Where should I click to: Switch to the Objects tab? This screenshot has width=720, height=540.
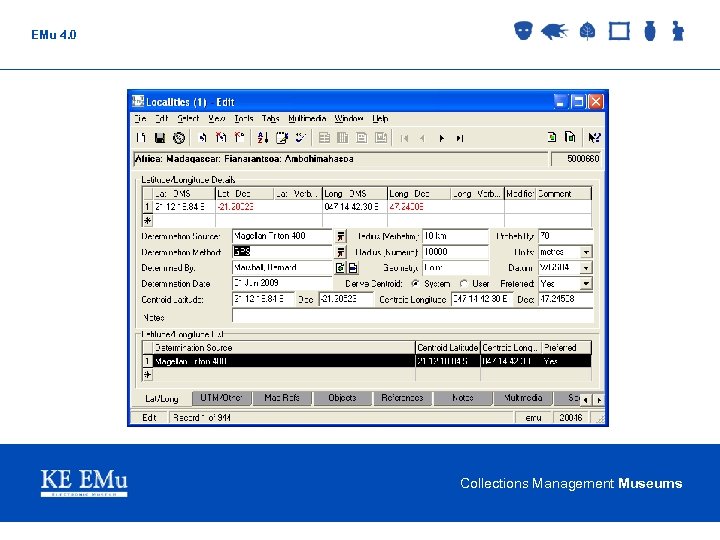click(x=342, y=398)
